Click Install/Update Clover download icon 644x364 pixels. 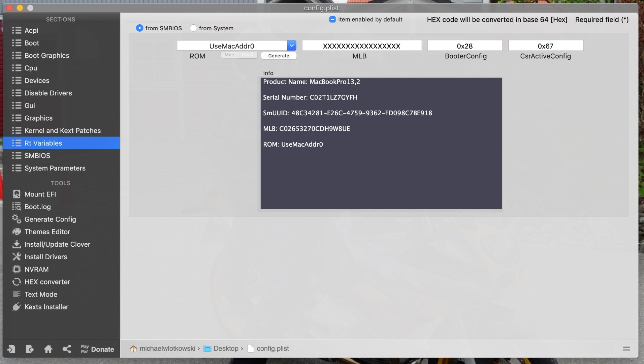[17, 244]
